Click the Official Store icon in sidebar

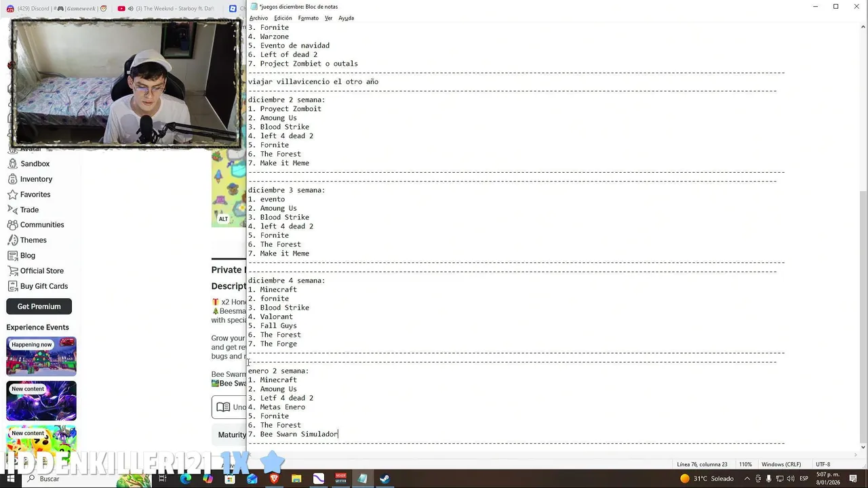pyautogui.click(x=12, y=270)
